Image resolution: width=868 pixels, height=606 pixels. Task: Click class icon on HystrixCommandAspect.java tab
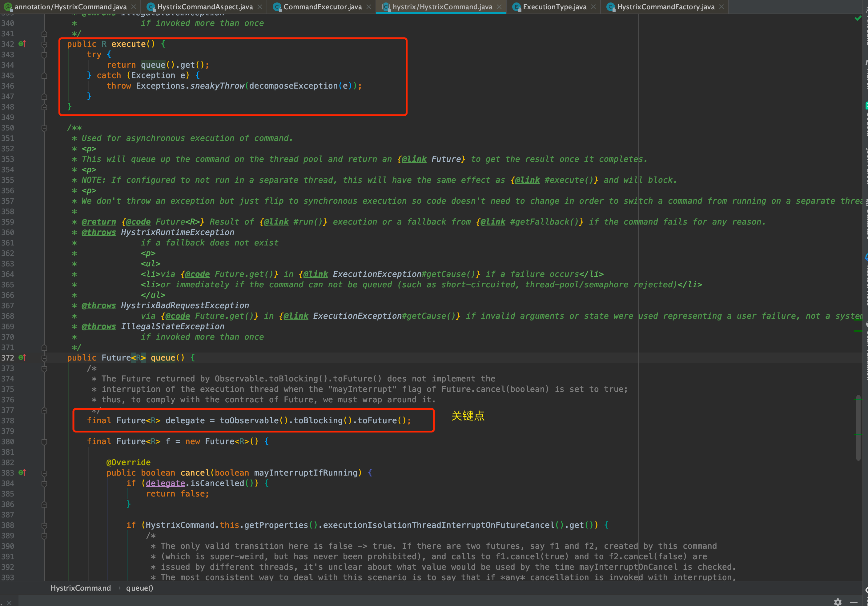[x=151, y=7]
